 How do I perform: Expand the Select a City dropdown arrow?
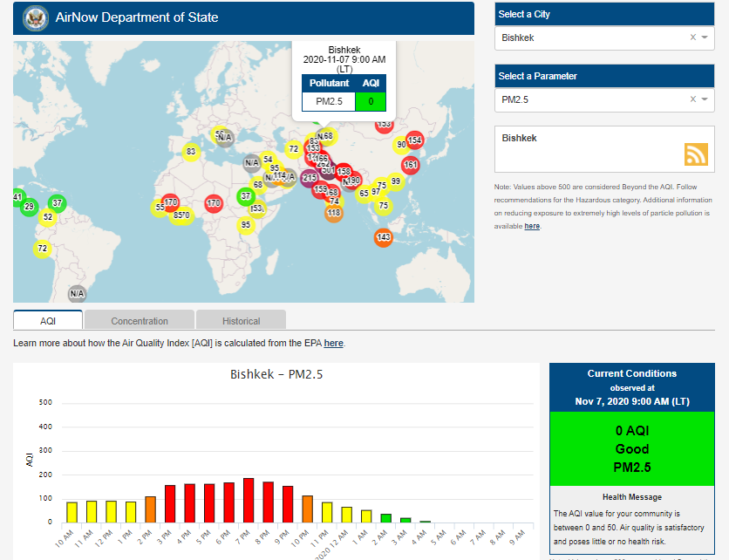pos(705,38)
